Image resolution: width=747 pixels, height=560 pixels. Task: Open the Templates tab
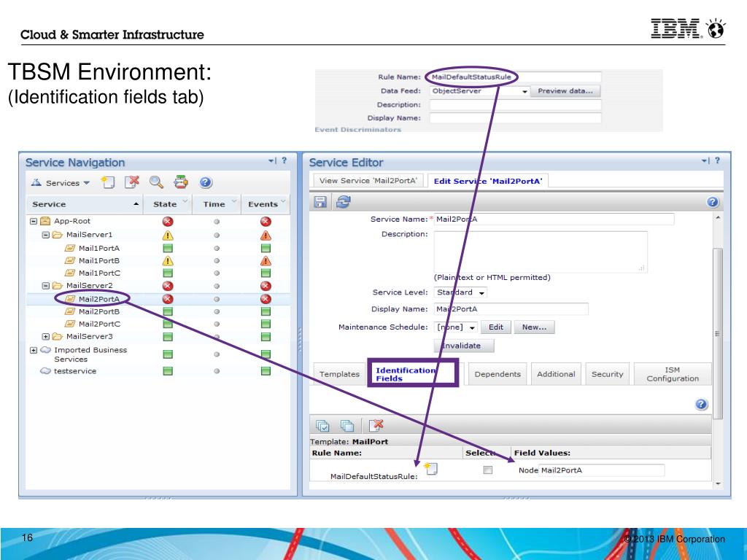339,374
